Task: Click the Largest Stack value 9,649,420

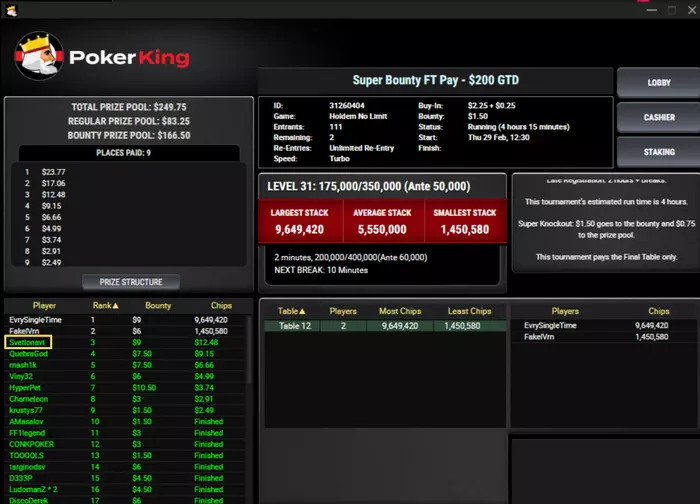Action: point(299,229)
